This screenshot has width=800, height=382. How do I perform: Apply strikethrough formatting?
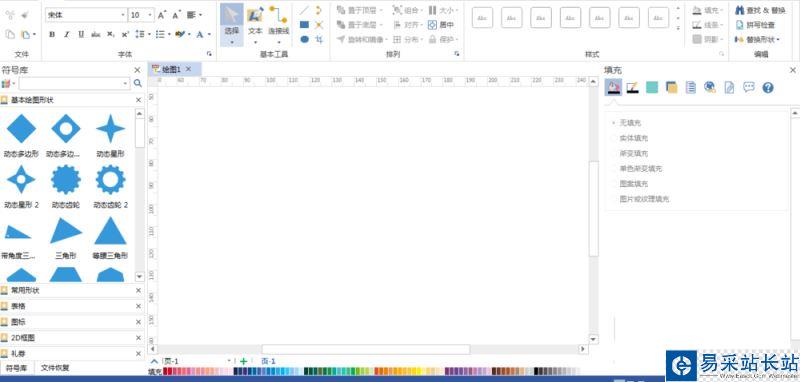point(96,35)
